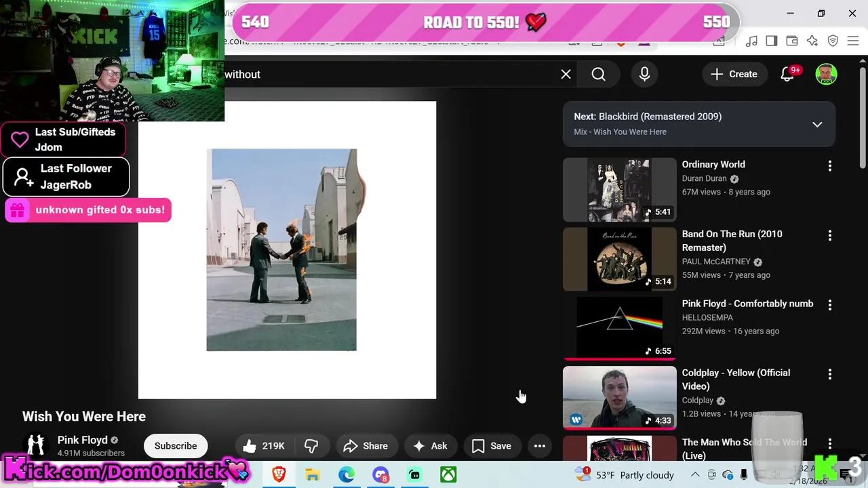Open Discord from the taskbar
868x488 pixels.
tap(380, 474)
